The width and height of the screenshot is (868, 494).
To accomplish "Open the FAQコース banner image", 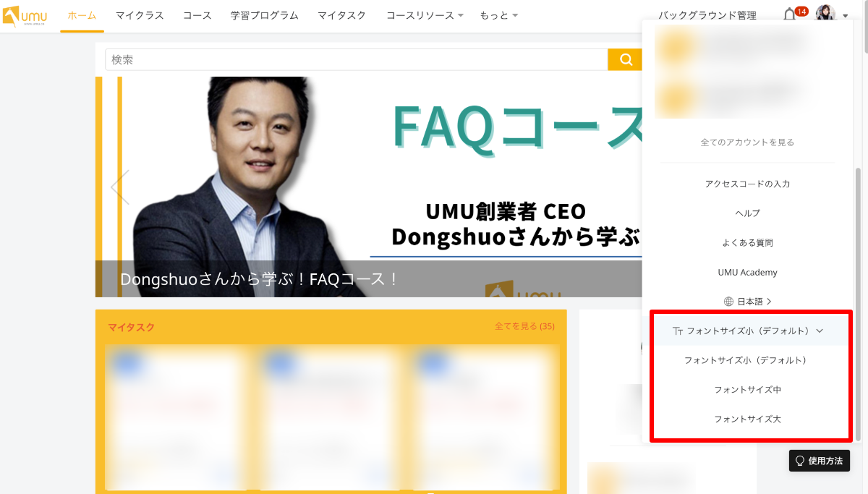I will [x=369, y=187].
